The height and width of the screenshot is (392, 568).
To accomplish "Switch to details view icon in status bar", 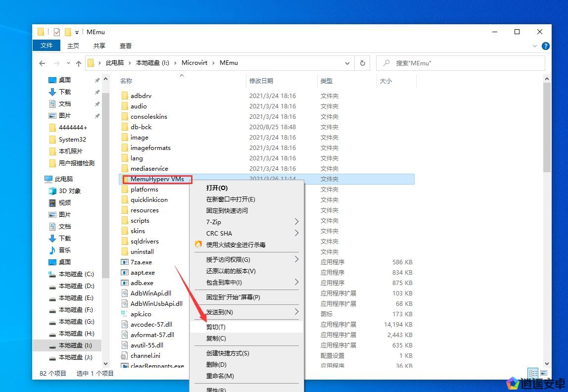I will [x=533, y=373].
